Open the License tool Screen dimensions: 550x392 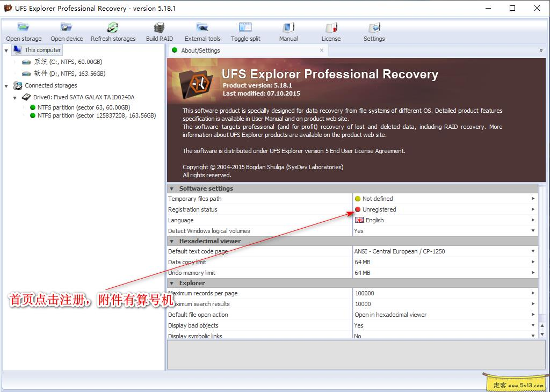coord(331,30)
